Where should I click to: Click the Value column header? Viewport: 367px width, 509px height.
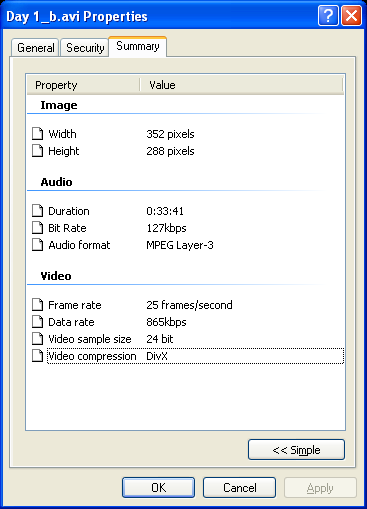coord(241,85)
